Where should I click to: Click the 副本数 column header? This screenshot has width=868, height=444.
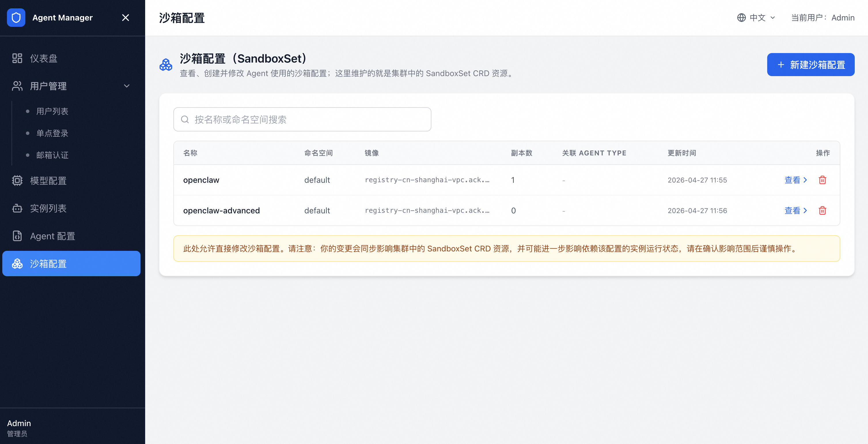(x=522, y=153)
